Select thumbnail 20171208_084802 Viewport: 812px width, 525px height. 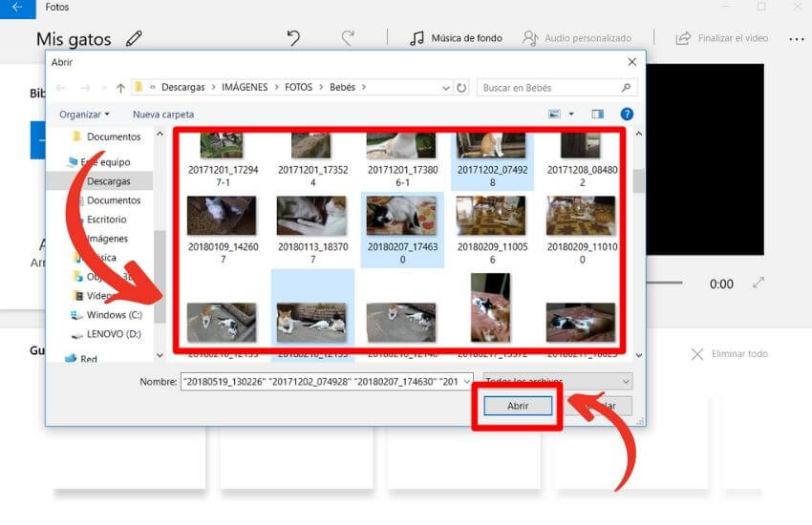click(582, 158)
